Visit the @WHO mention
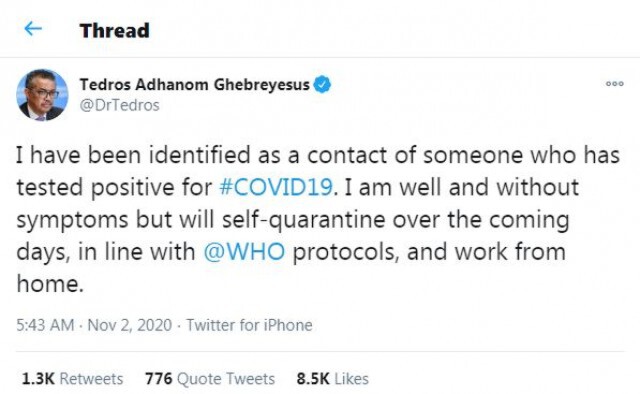640x394 pixels. (244, 252)
